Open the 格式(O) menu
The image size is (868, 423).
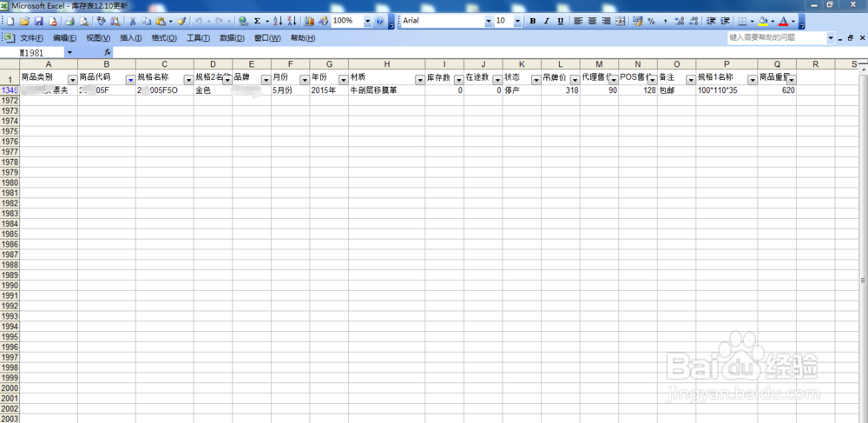pyautogui.click(x=164, y=37)
